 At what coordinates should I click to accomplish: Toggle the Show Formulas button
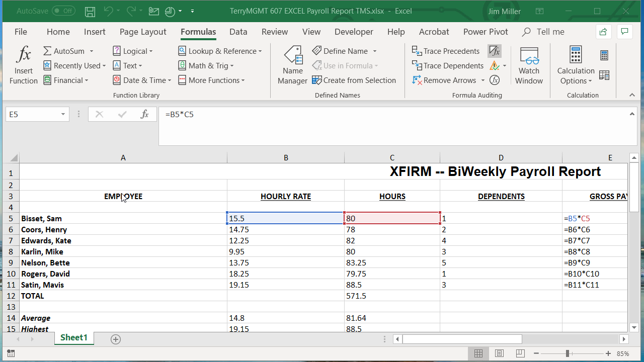pyautogui.click(x=495, y=51)
